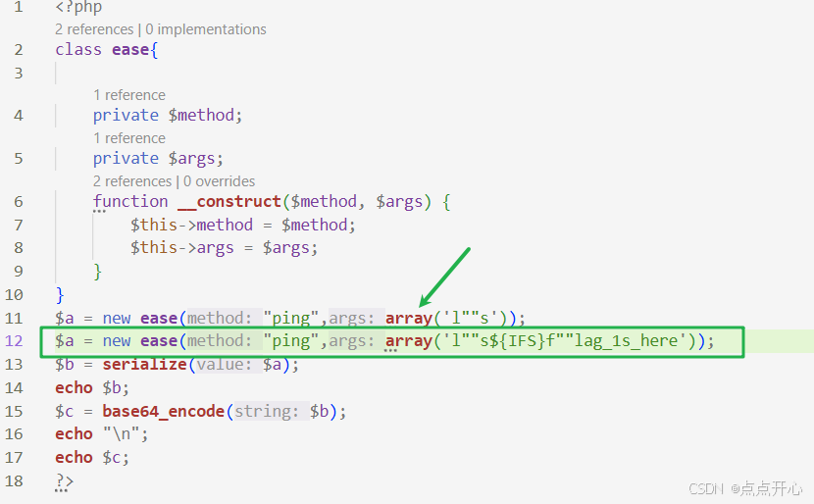This screenshot has height=504, width=814.
Task: Click the base64_encode function call
Action: (x=164, y=411)
